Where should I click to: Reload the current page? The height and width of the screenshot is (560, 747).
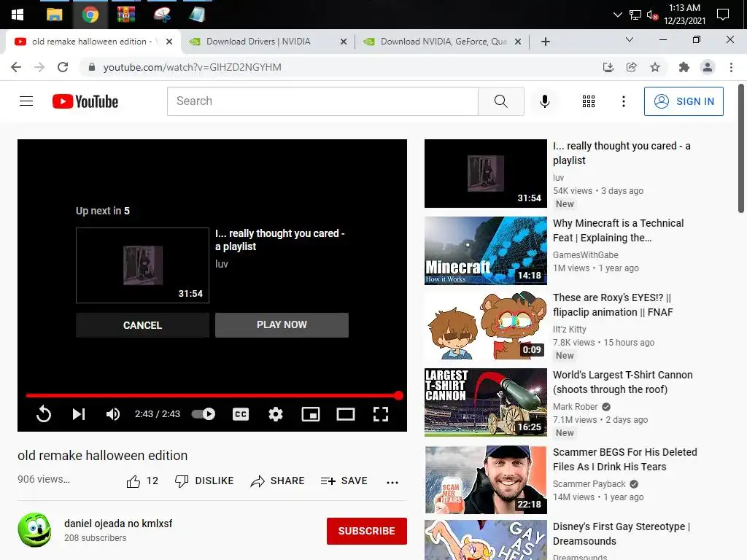63,67
